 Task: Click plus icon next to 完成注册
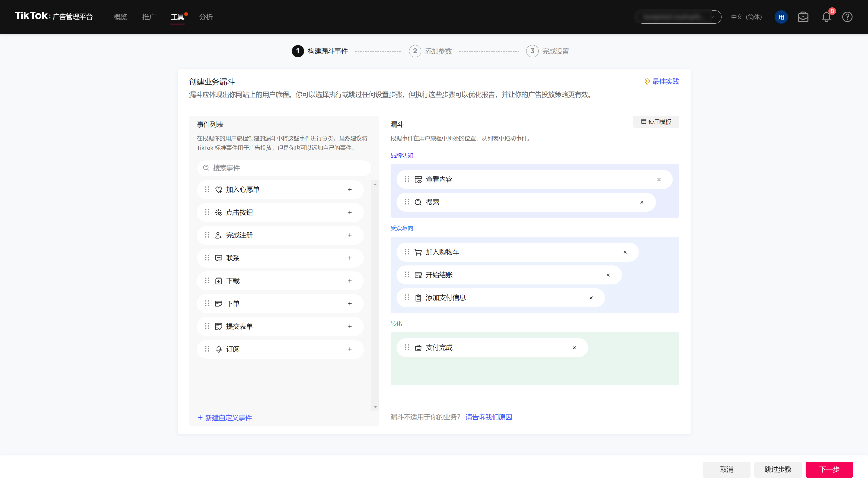350,235
